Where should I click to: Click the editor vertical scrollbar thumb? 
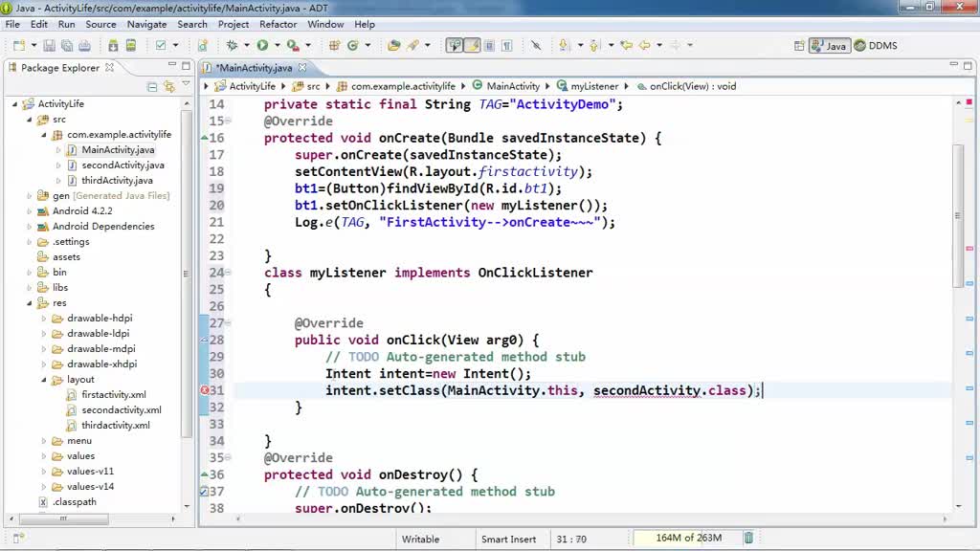pos(959,215)
